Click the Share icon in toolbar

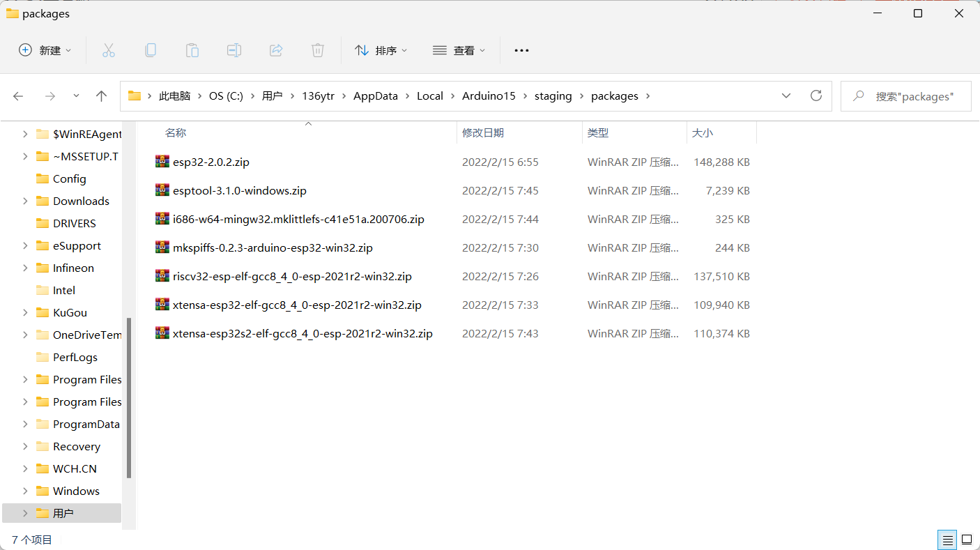click(x=276, y=50)
